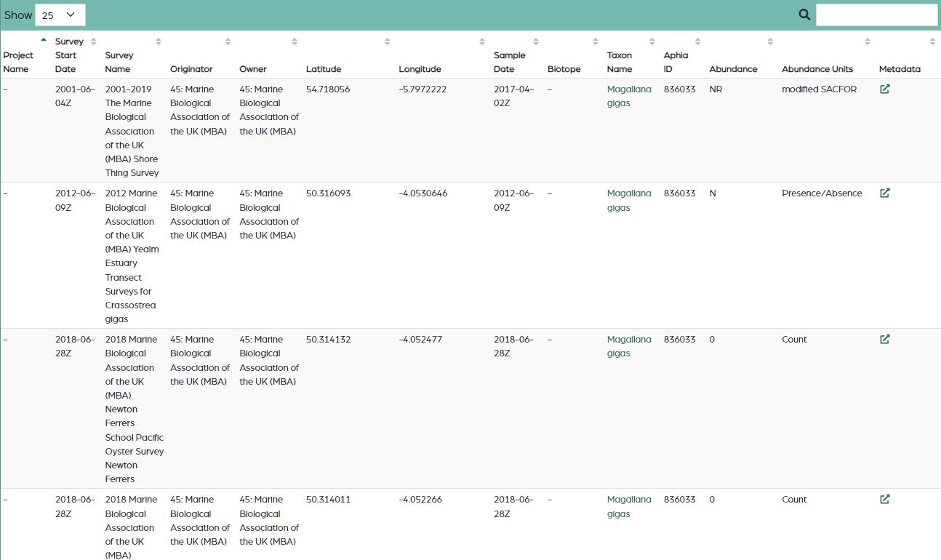The width and height of the screenshot is (941, 560).
Task: Sort by Project Name column header
Action: [18, 62]
